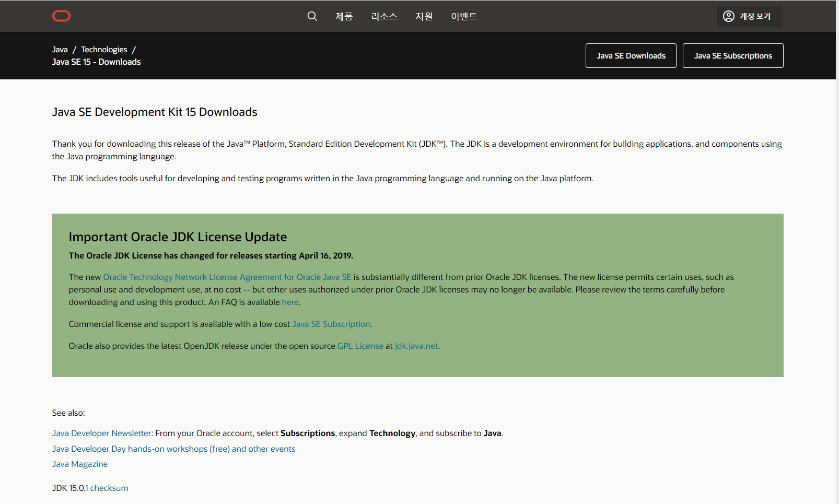Open the search magnifier icon
The height and width of the screenshot is (504, 839).
point(312,16)
